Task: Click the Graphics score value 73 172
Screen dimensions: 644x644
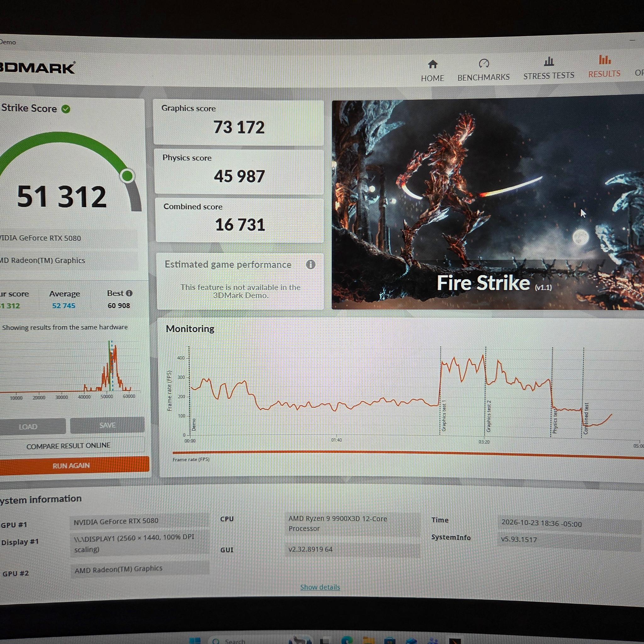Action: click(239, 127)
